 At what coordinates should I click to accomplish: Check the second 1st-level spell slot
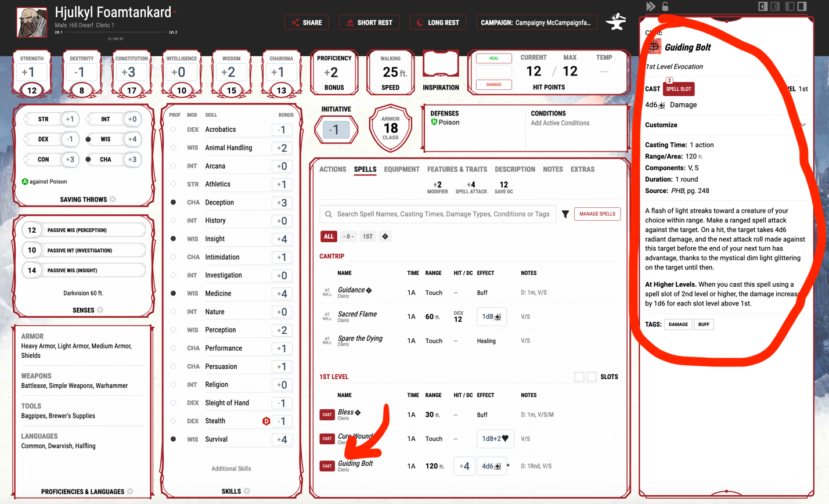pos(592,377)
